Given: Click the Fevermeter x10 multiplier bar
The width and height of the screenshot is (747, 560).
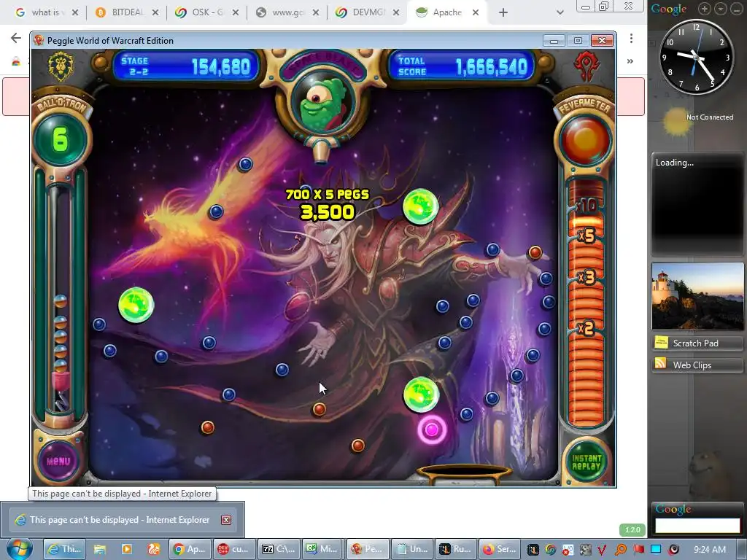Looking at the screenshot, I should 586,205.
